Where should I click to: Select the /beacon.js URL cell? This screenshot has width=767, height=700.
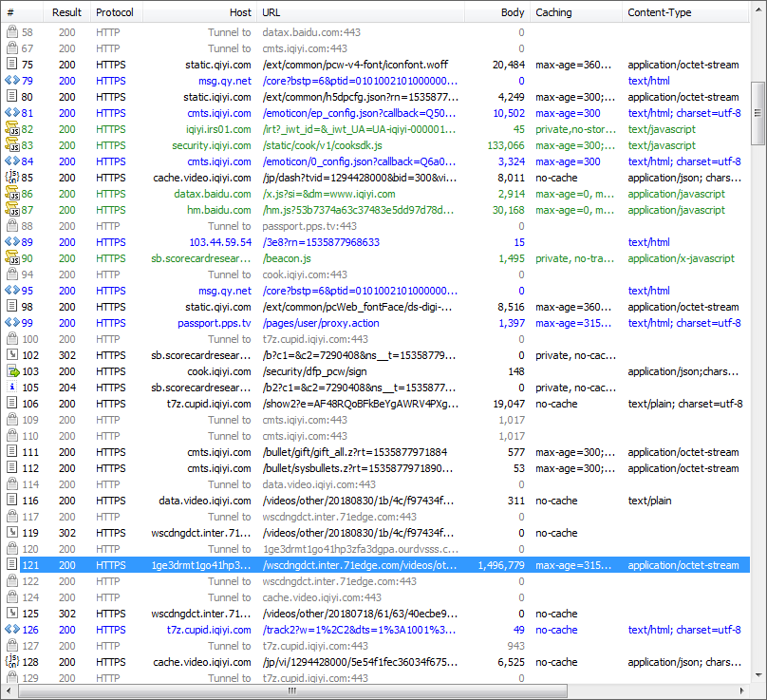pyautogui.click(x=287, y=258)
